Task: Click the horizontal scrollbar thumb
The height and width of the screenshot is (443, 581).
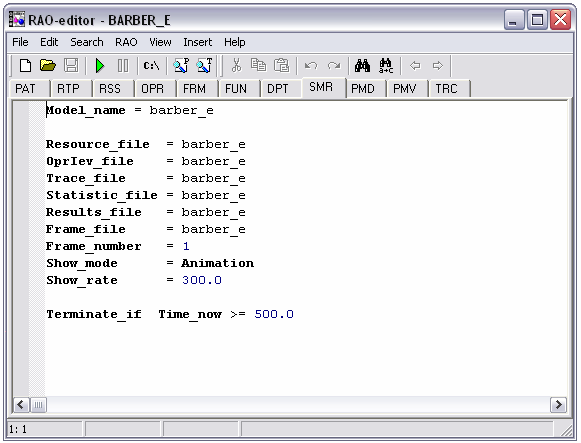Action: [38, 404]
